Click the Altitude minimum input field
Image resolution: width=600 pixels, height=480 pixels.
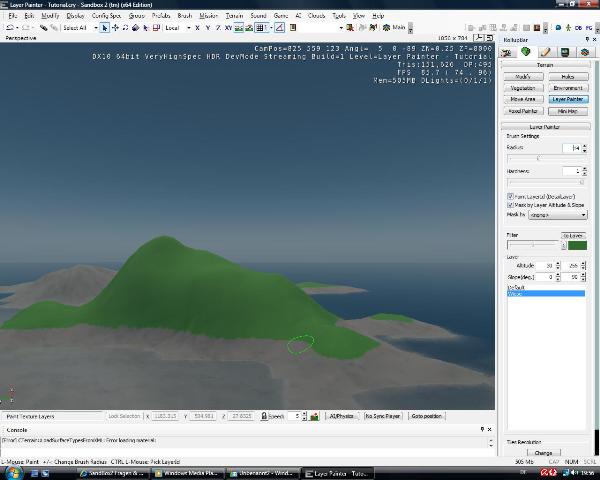(x=547, y=265)
